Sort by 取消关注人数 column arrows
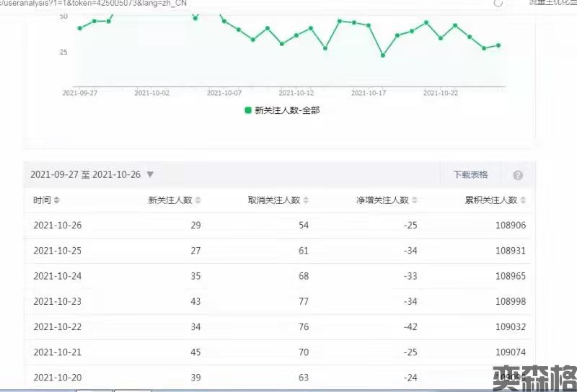 [x=307, y=200]
